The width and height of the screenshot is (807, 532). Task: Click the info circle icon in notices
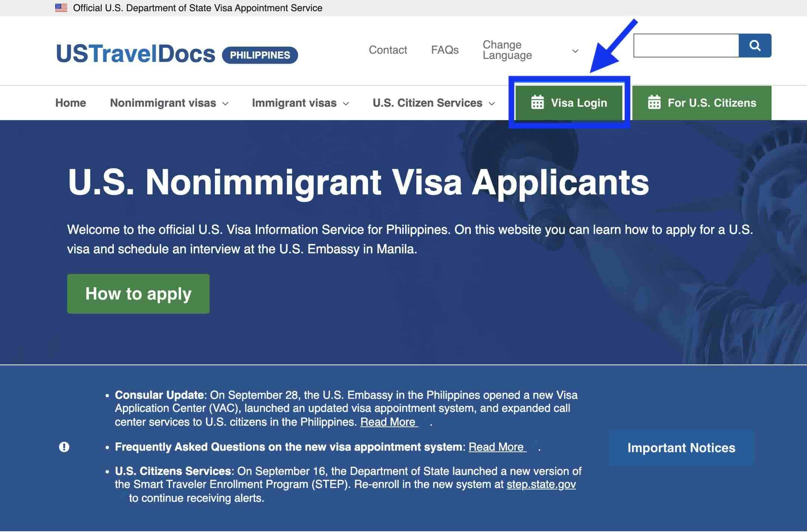coord(65,447)
